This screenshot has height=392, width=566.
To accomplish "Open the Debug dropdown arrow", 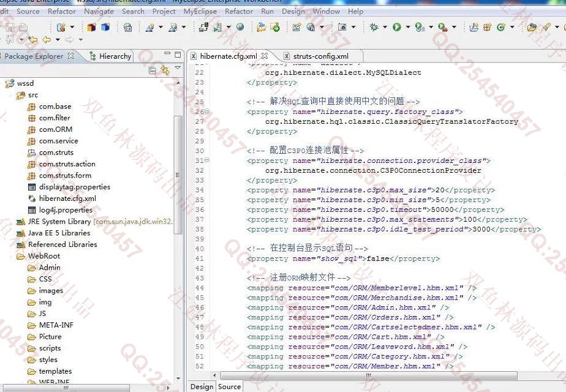I will [385, 27].
